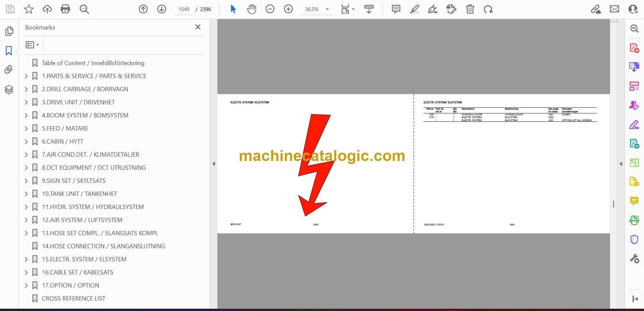Add bookmark star icon in toolbar

click(29, 9)
